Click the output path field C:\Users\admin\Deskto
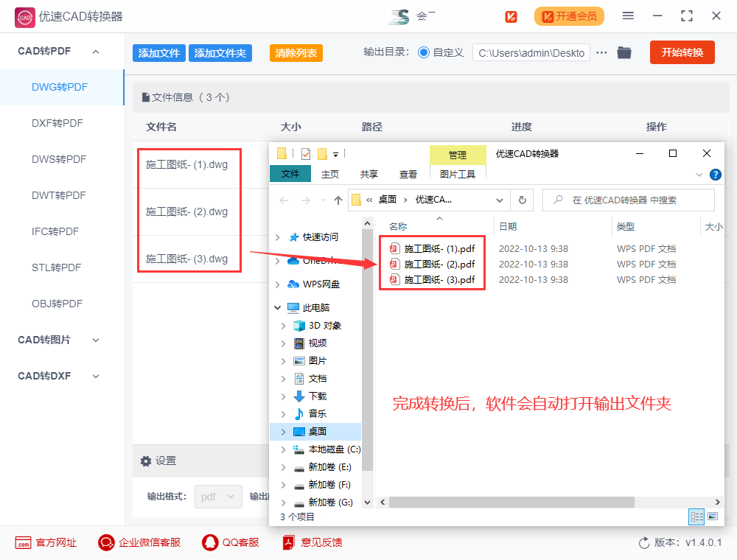This screenshot has width=737, height=560. (531, 52)
